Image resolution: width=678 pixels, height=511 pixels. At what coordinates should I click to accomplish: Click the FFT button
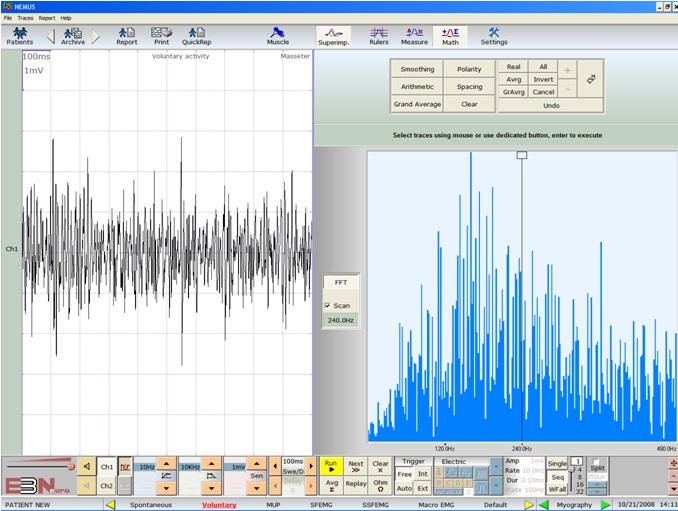(x=340, y=283)
